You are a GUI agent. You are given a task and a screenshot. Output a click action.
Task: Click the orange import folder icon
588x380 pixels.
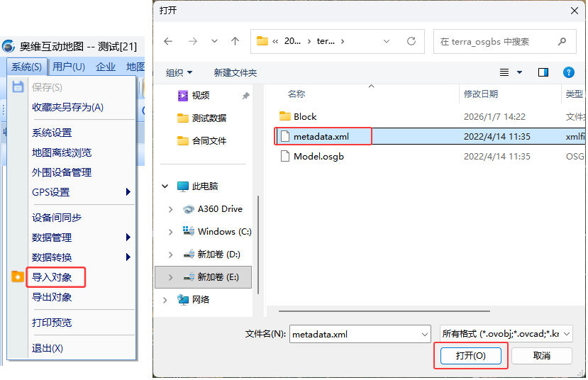pos(18,276)
